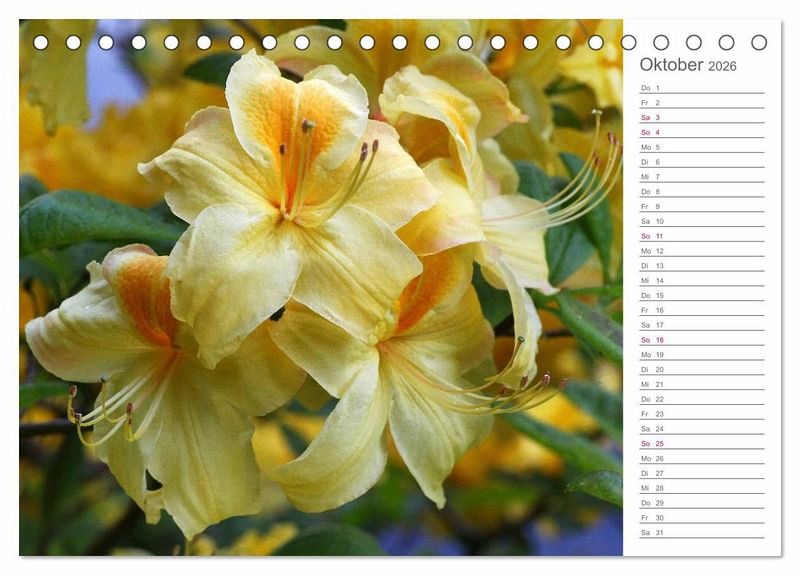The width and height of the screenshot is (800, 575).
Task: Click the first binding hole at top left
Action: pyautogui.click(x=41, y=42)
